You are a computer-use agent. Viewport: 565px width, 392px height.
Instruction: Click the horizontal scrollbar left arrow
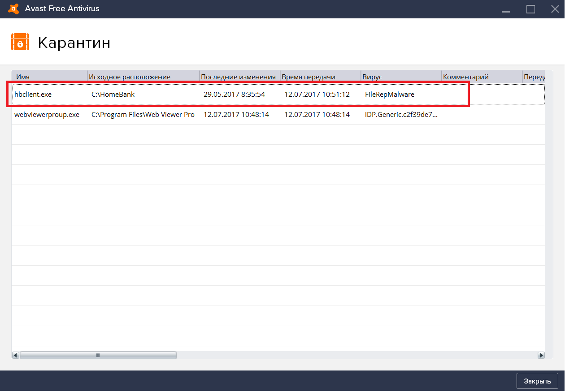click(x=16, y=355)
